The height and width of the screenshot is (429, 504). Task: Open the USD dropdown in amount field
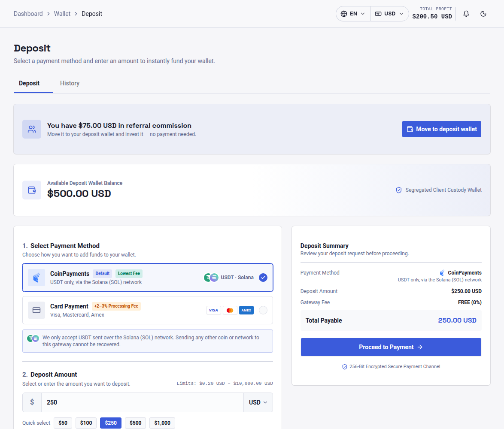tap(258, 402)
